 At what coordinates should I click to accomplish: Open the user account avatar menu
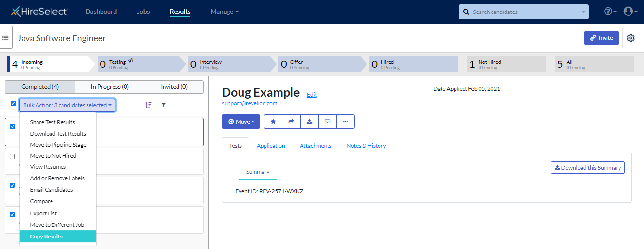[x=630, y=12]
